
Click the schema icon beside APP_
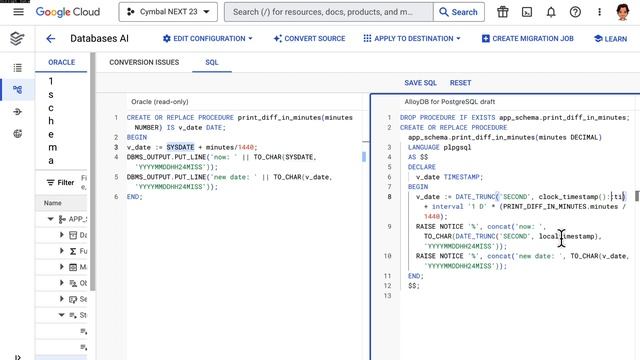click(x=62, y=220)
